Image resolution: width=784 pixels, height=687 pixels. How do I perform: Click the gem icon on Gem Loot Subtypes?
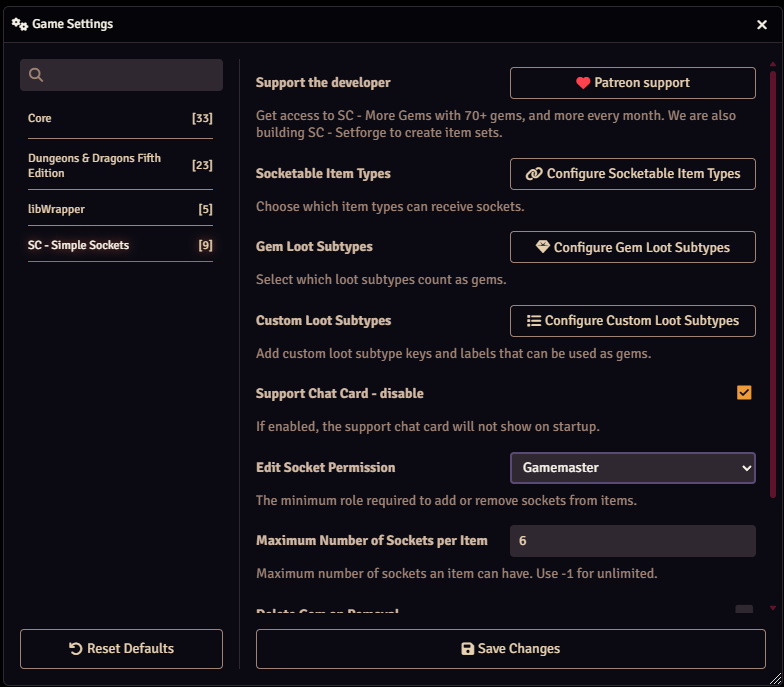(x=543, y=247)
